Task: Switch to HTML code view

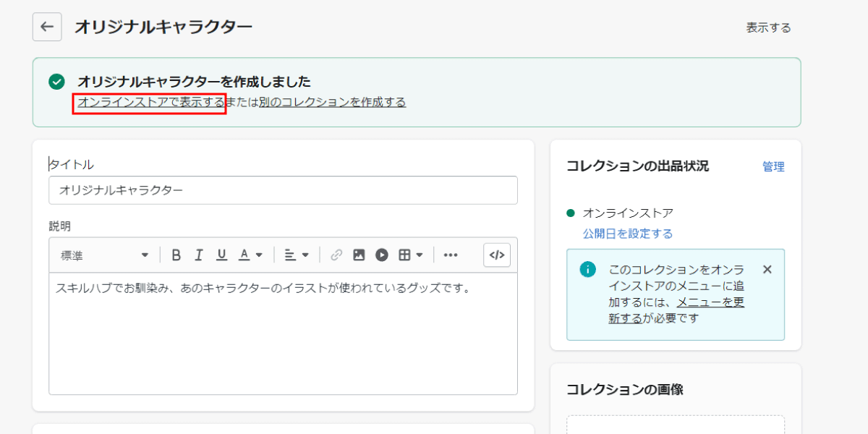Action: [497, 255]
